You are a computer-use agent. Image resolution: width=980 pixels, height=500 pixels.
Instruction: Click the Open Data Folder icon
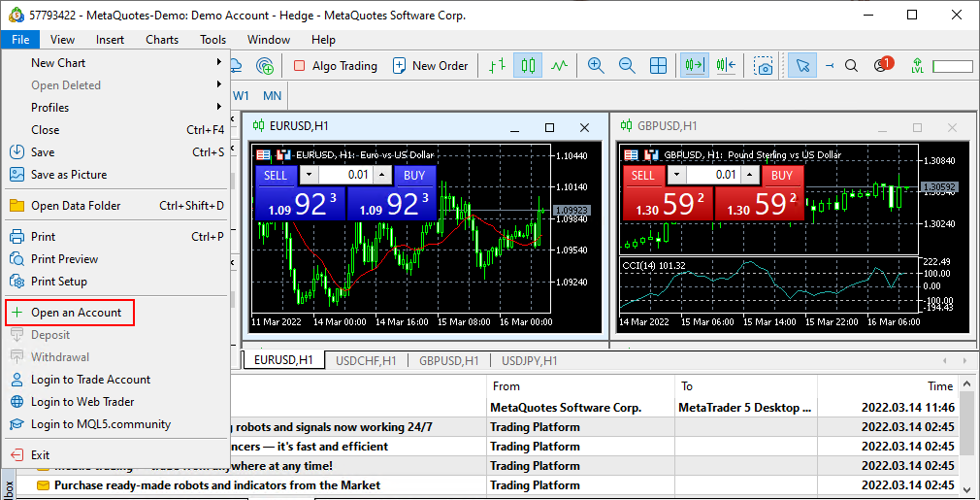click(x=17, y=206)
